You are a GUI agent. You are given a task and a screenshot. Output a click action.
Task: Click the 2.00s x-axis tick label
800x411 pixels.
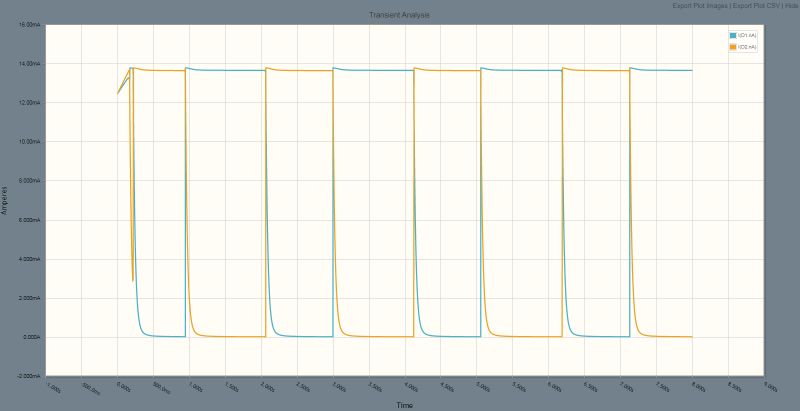[267, 387]
